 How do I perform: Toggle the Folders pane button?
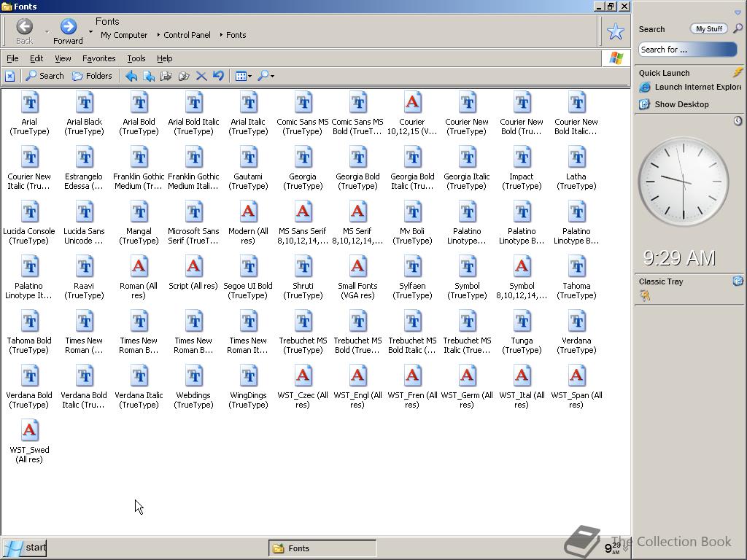point(93,76)
